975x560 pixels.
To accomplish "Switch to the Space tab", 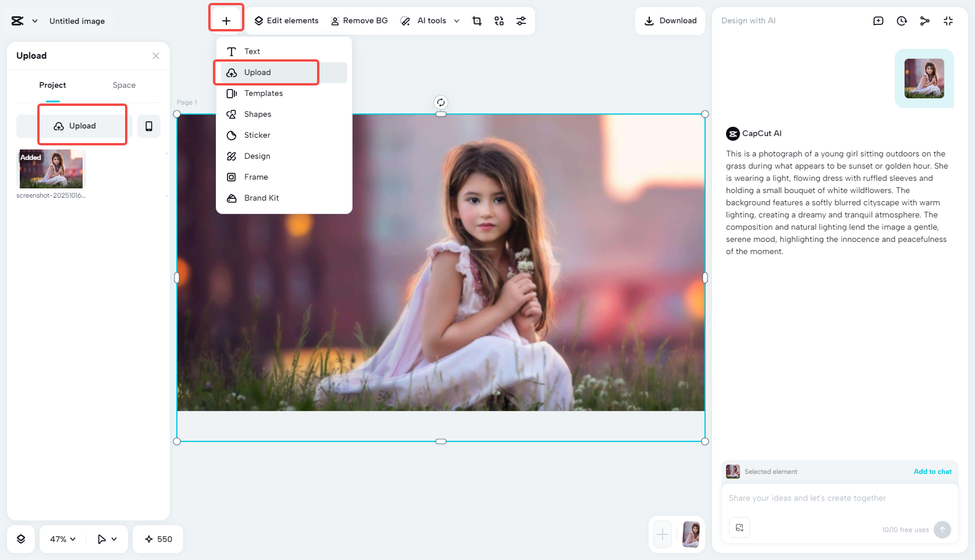I will (x=124, y=85).
